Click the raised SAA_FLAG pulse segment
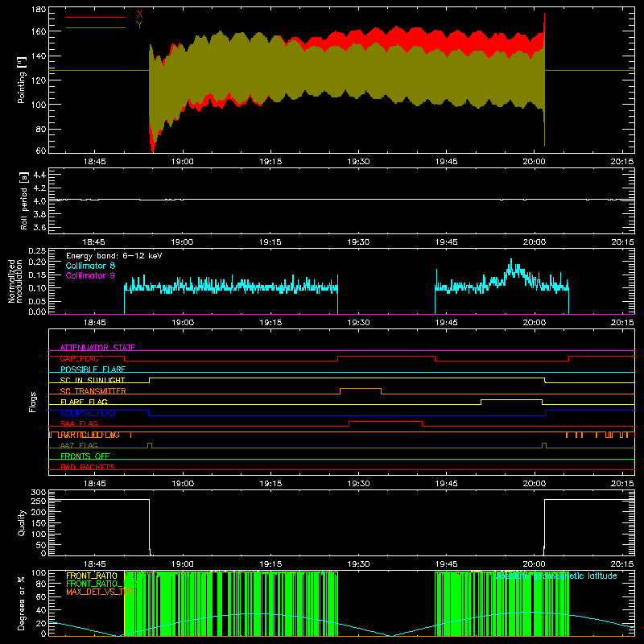This screenshot has width=644, height=644. coord(386,421)
